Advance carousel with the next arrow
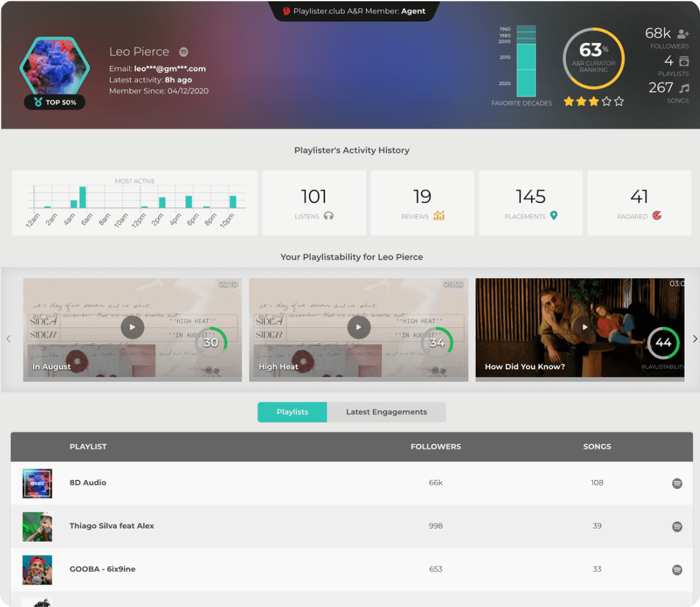The width and height of the screenshot is (700, 607). click(696, 339)
